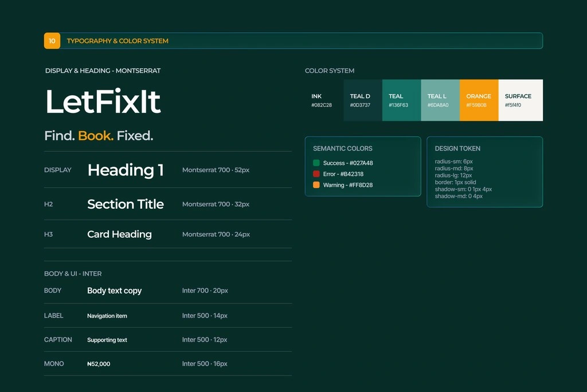Click the orange number 10 badge
587x392 pixels.
point(52,41)
